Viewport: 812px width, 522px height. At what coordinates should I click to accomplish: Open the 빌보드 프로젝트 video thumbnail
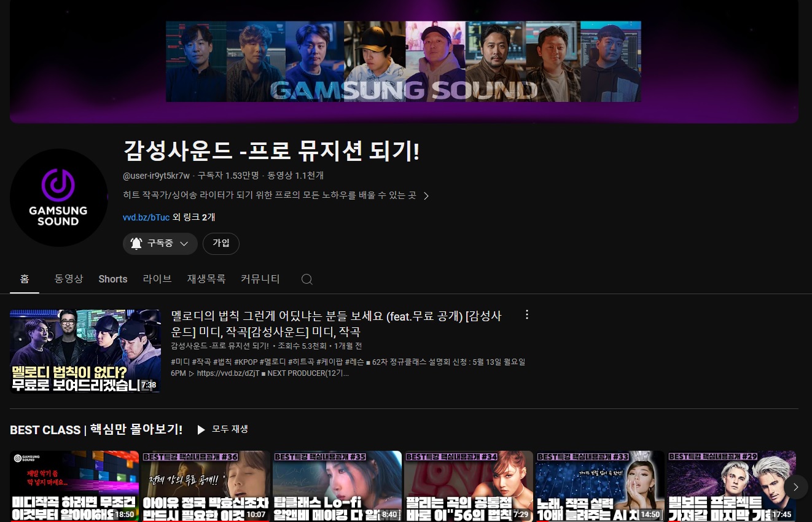[732, 486]
